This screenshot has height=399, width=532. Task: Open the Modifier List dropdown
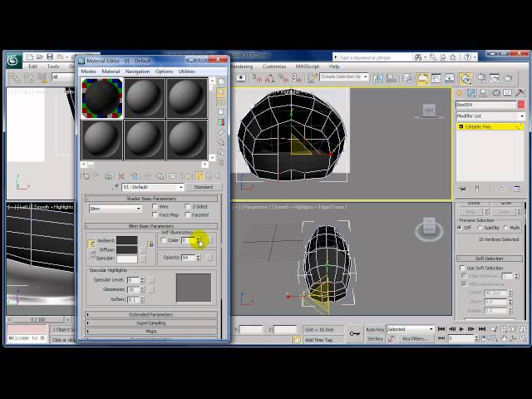(x=490, y=116)
